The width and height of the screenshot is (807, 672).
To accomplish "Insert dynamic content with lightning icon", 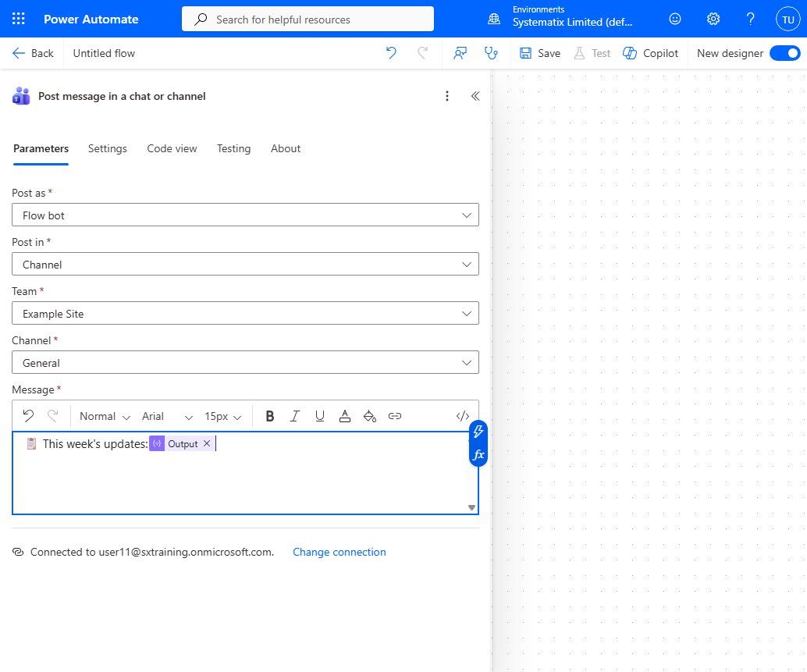I will pyautogui.click(x=478, y=432).
